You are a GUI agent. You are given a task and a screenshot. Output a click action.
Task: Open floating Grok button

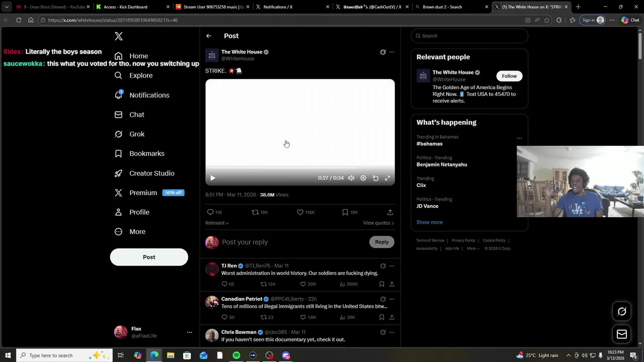tap(622, 312)
